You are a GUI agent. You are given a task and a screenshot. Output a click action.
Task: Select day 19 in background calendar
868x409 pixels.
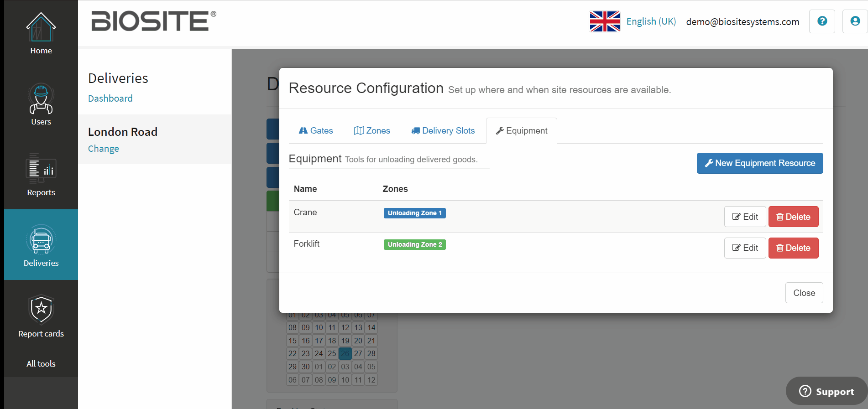click(345, 341)
